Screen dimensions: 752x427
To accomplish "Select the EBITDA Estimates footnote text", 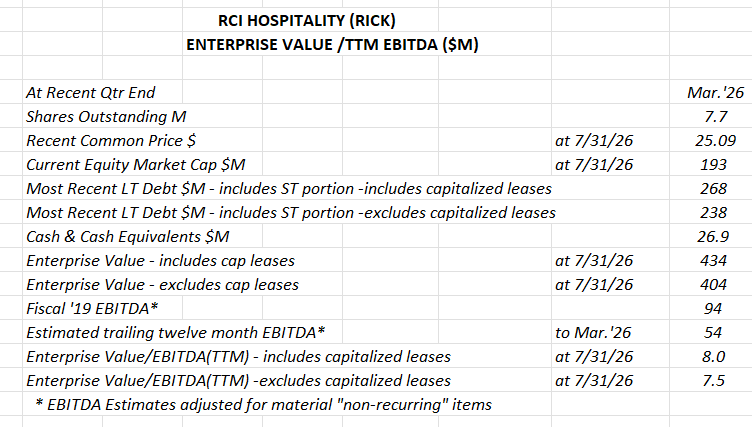I will coord(264,404).
